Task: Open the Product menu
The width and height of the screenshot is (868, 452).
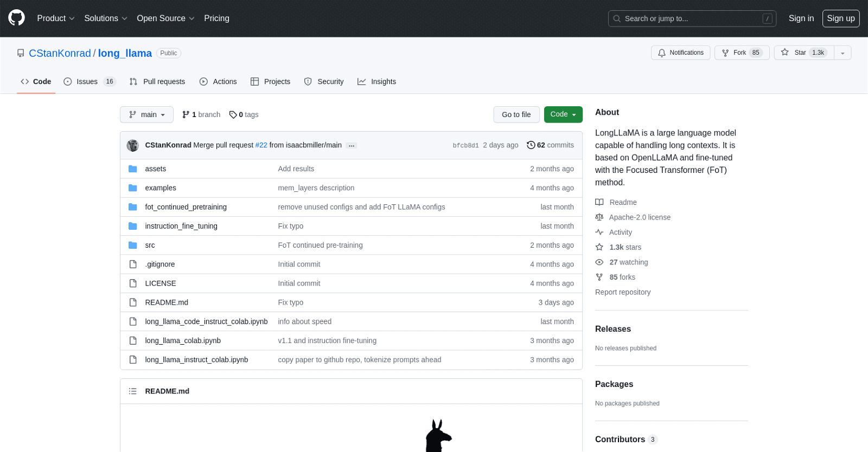Action: pyautogui.click(x=55, y=18)
